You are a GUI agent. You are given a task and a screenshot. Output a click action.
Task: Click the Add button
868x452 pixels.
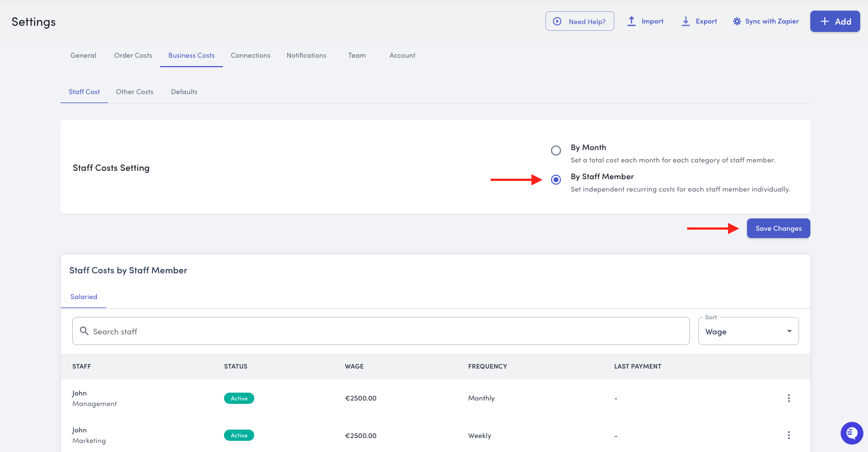[x=834, y=21]
